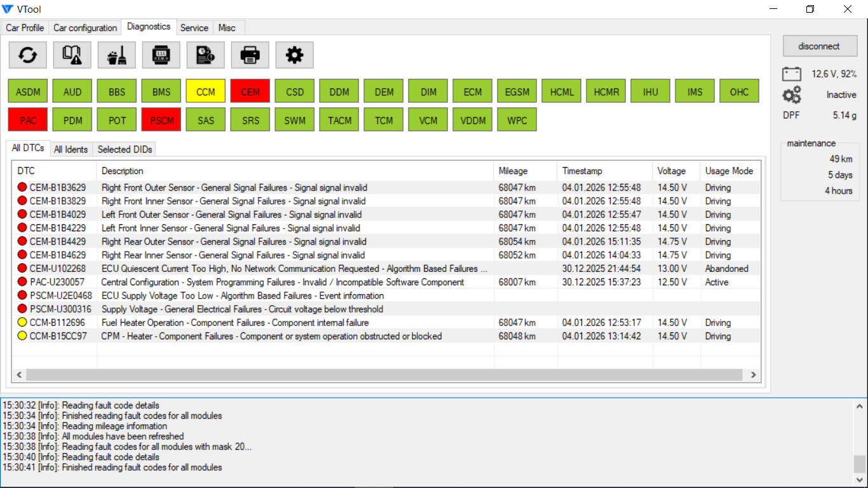Select the red CEM module button
Viewport: 868px width, 488px height.
250,92
